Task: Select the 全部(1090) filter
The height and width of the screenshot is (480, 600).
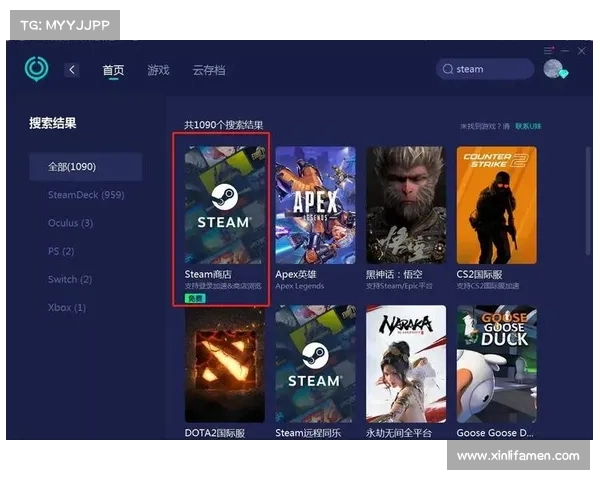Action: tap(86, 167)
